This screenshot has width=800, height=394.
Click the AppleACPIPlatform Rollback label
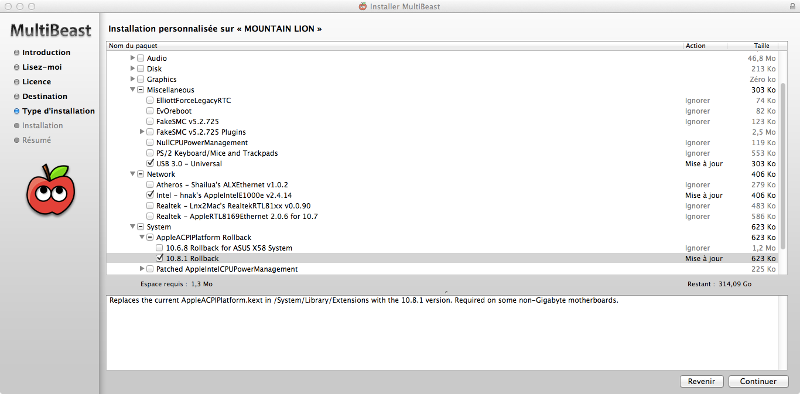pos(204,237)
